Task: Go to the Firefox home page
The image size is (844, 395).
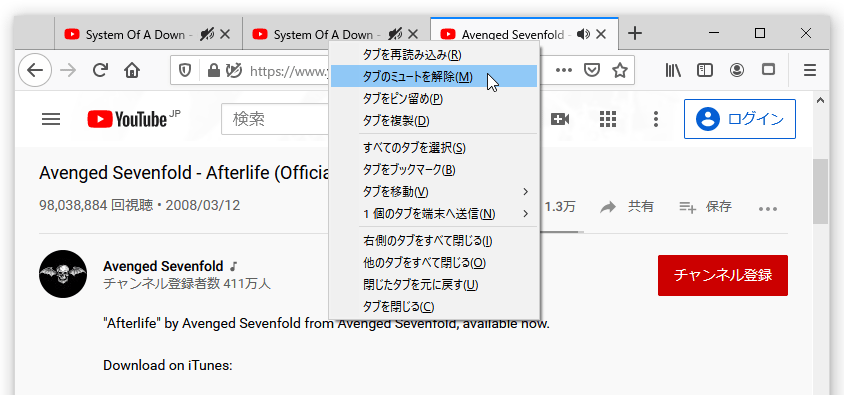Action: tap(132, 70)
